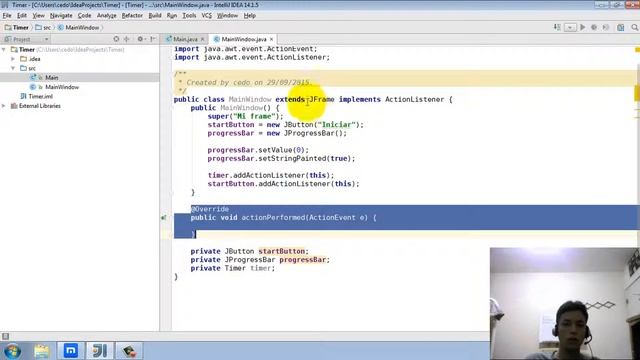This screenshot has height=360, width=640.
Task: Open the View menu
Action: [x=38, y=16]
